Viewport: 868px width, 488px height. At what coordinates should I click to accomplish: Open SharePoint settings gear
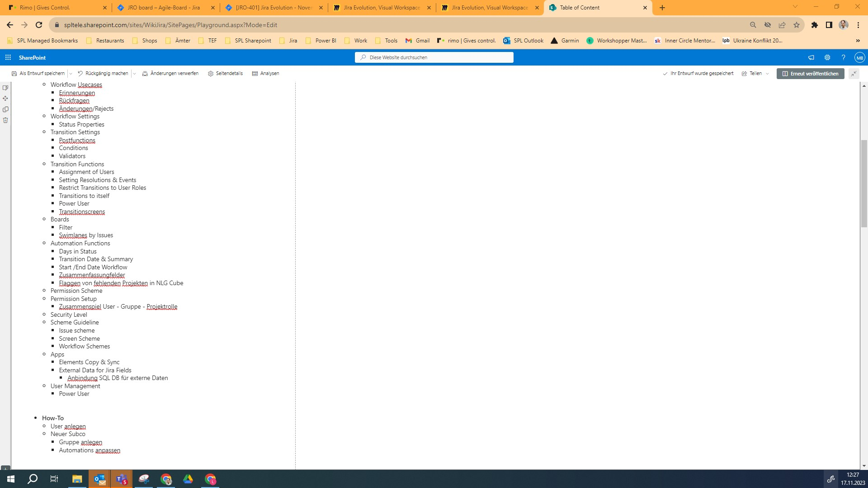(x=827, y=57)
